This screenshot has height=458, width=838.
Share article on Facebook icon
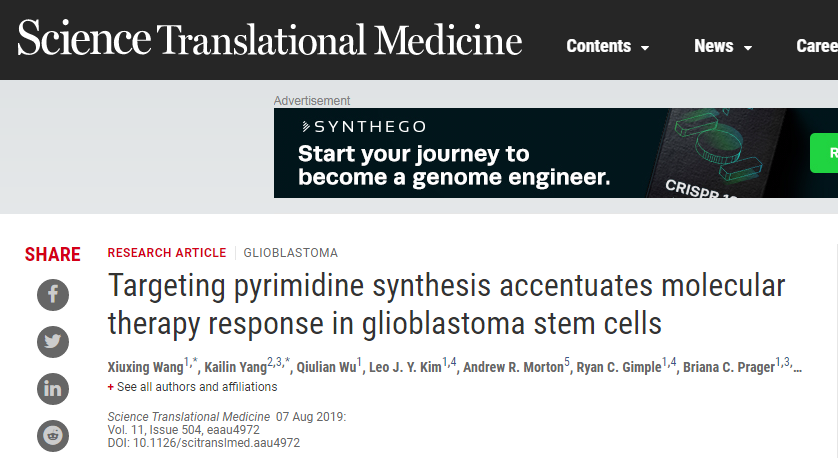click(x=53, y=295)
